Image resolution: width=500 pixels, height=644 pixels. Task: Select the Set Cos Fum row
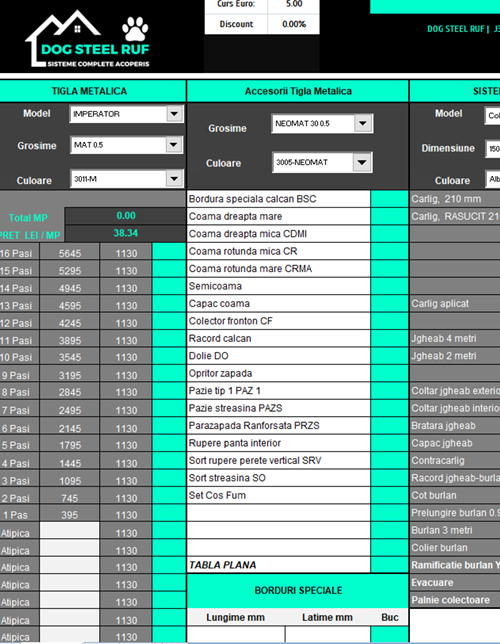(279, 495)
